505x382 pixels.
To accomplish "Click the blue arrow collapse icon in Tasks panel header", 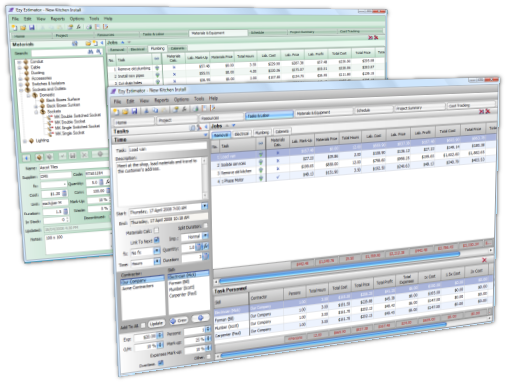I will click(x=206, y=127).
